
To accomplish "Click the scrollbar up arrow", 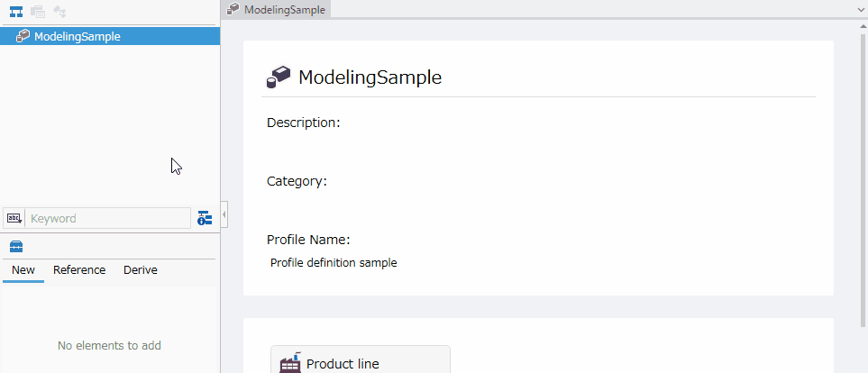I will [863, 26].
